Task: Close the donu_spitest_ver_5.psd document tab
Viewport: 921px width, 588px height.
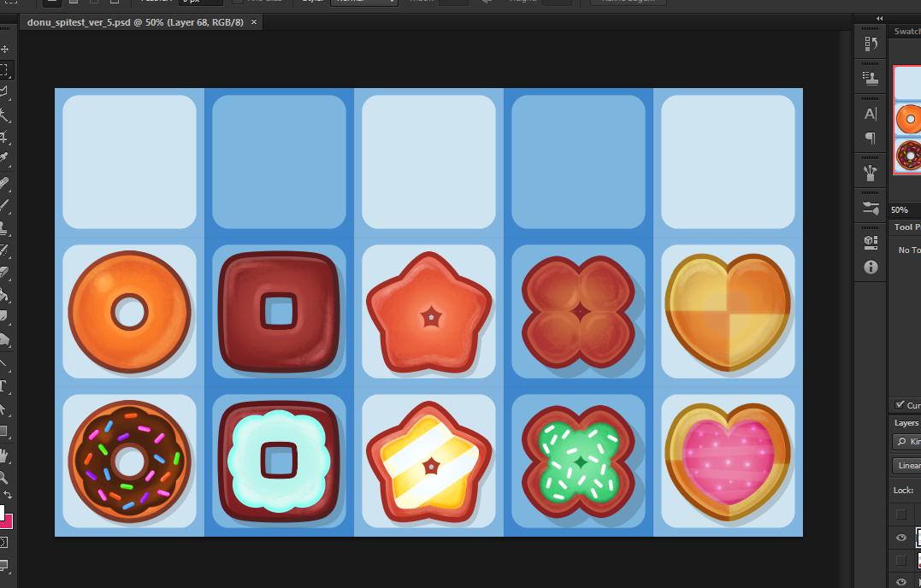Action: point(254,22)
